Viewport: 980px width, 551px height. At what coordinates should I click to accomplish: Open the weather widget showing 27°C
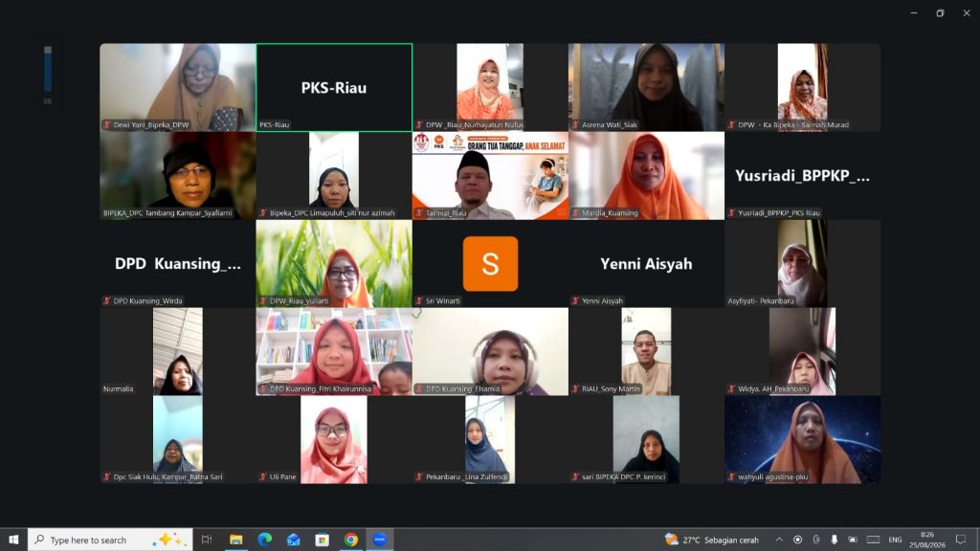712,540
